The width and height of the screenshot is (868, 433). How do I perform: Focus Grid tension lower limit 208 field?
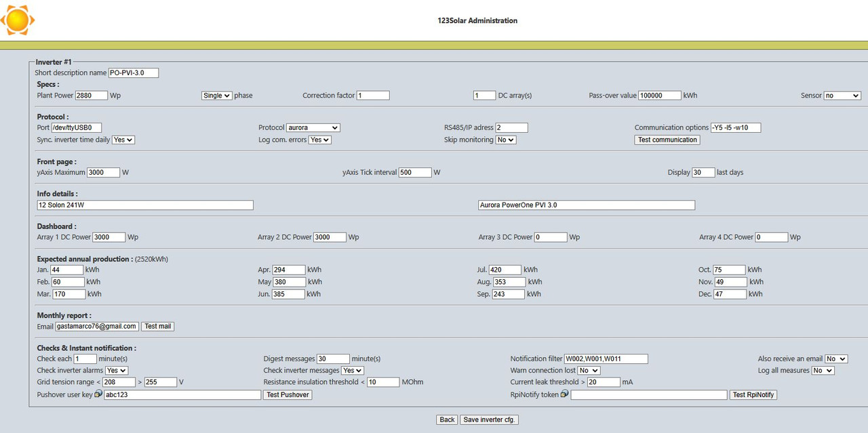119,382
